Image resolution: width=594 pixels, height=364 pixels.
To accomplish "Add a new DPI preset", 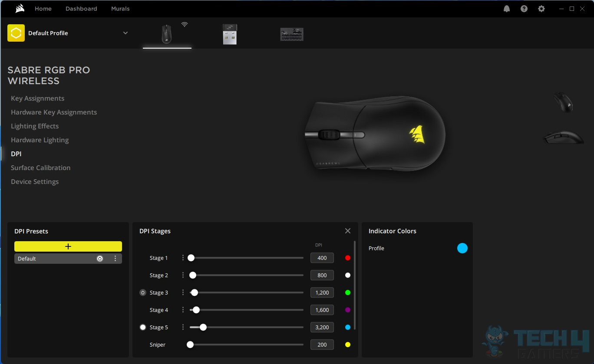I will 68,246.
